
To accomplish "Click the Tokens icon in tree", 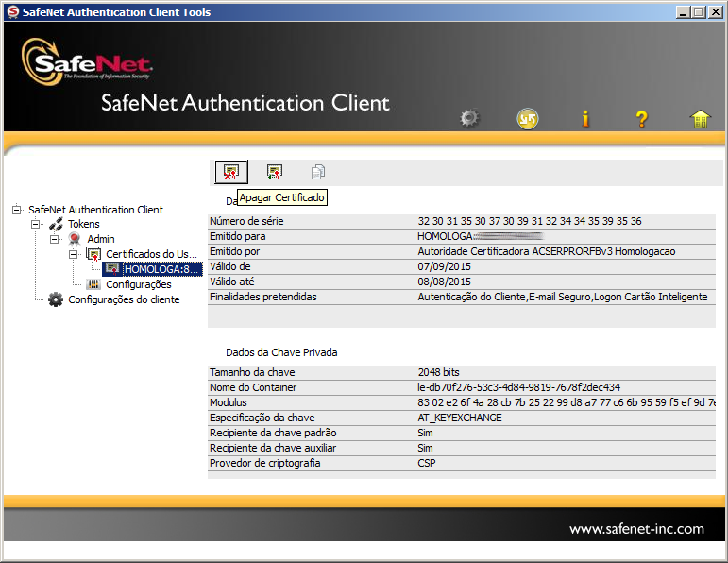I will point(56,224).
